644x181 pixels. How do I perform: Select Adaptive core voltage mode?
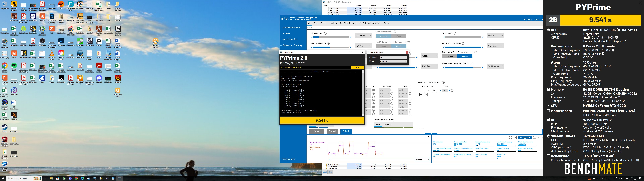point(384,36)
